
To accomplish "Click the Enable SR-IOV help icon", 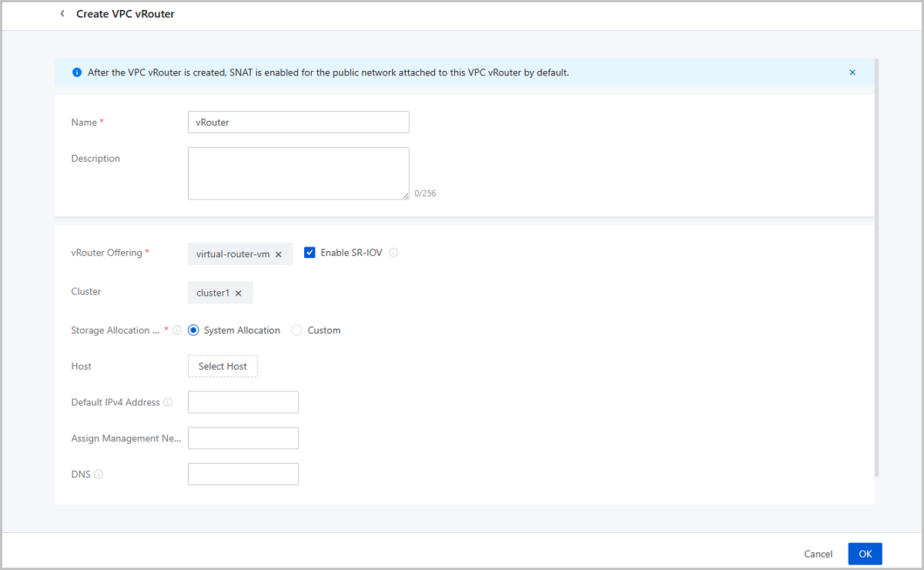I will (x=393, y=253).
